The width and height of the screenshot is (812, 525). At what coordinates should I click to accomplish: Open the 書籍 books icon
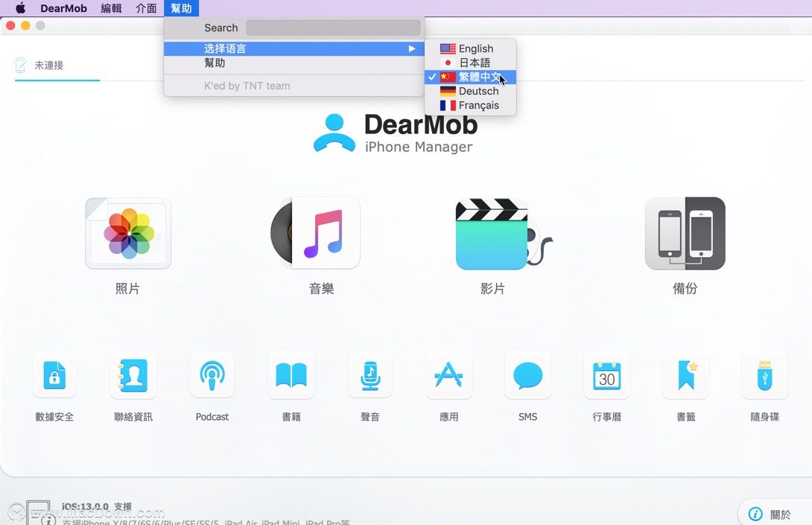pos(291,375)
